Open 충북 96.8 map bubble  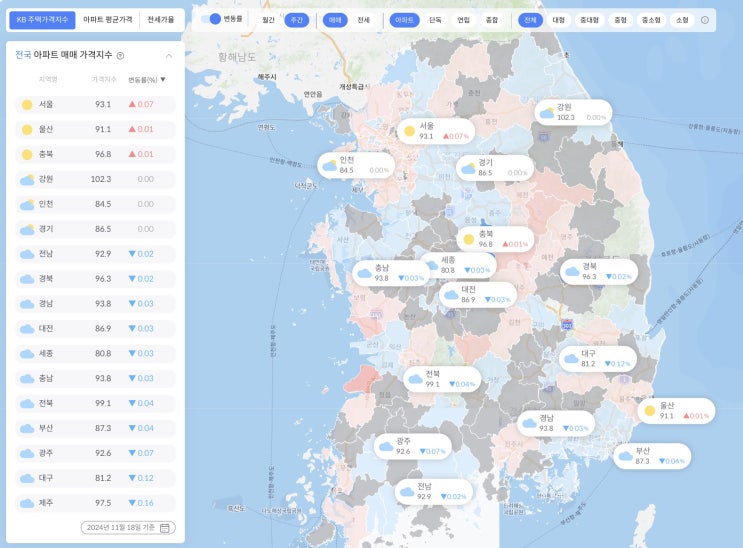(x=495, y=239)
